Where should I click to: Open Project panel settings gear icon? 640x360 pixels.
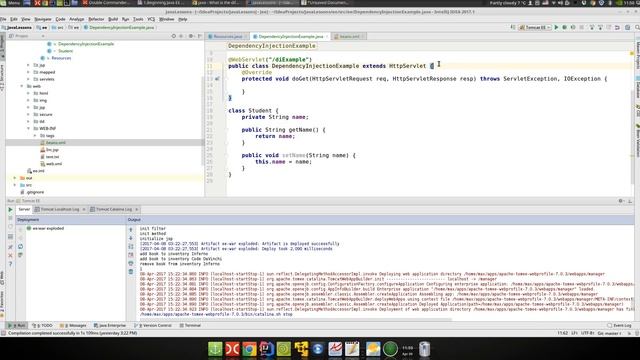point(191,36)
